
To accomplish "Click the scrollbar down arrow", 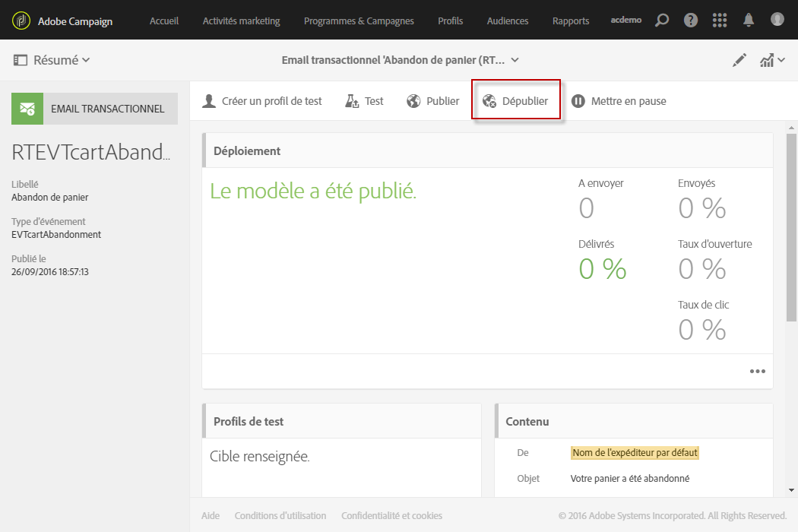I will coord(791,490).
